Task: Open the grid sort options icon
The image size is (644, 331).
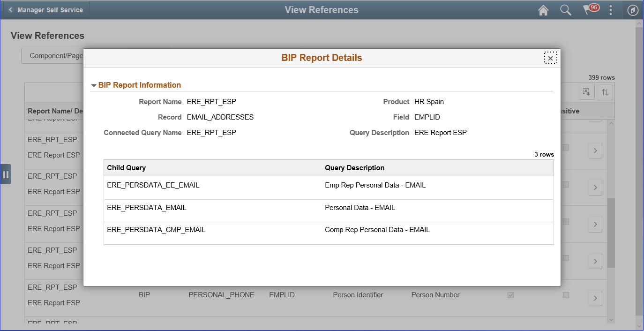Action: coord(605,92)
